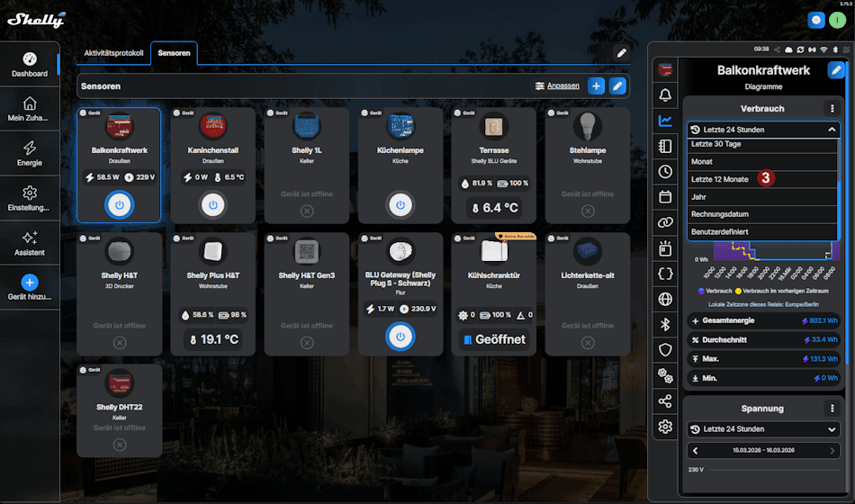Open the calendar schedule icon
855x504 pixels.
click(665, 197)
